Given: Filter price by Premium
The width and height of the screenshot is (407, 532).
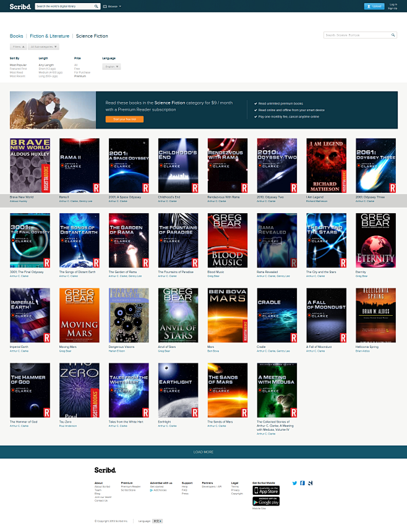Looking at the screenshot, I should (x=80, y=76).
